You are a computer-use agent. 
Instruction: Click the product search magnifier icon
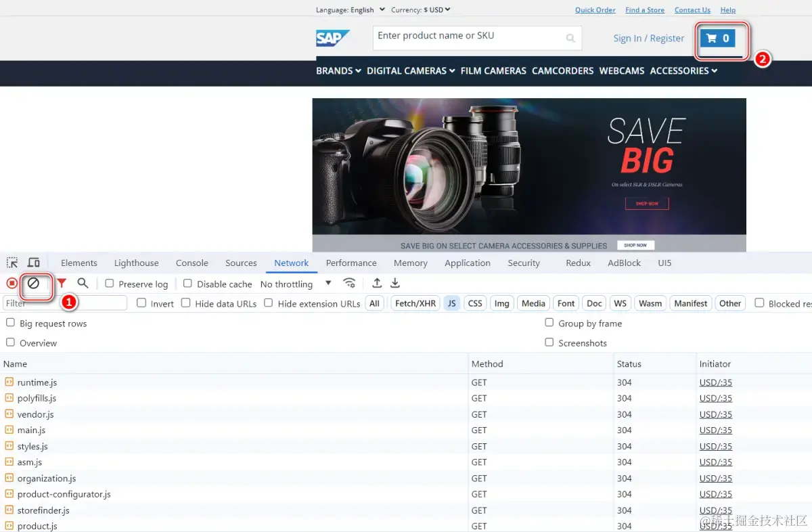click(x=570, y=39)
